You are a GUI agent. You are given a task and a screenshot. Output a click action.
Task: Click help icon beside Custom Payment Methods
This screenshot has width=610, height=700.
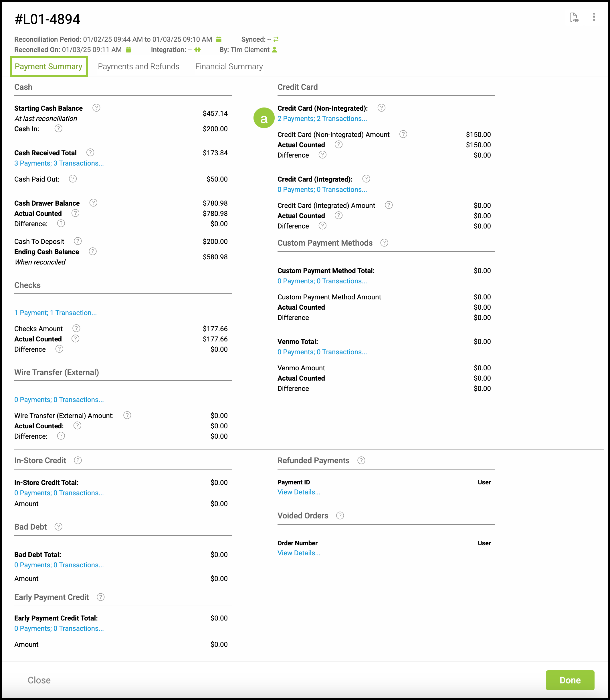click(384, 243)
